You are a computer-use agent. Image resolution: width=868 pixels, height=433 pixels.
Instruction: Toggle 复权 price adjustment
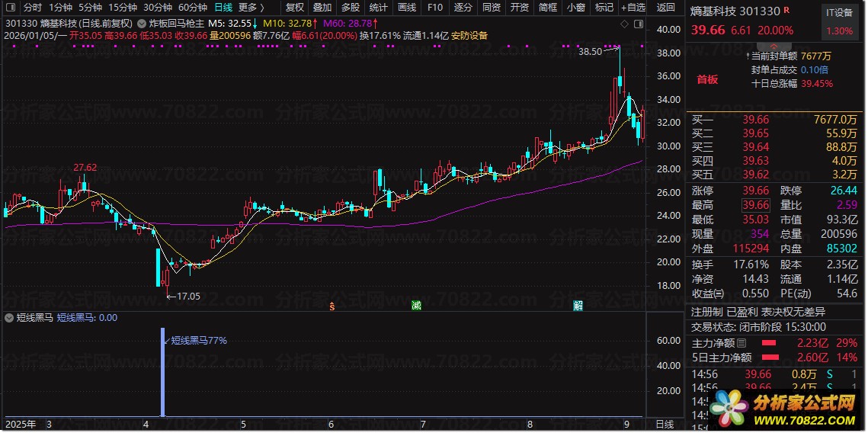(294, 8)
